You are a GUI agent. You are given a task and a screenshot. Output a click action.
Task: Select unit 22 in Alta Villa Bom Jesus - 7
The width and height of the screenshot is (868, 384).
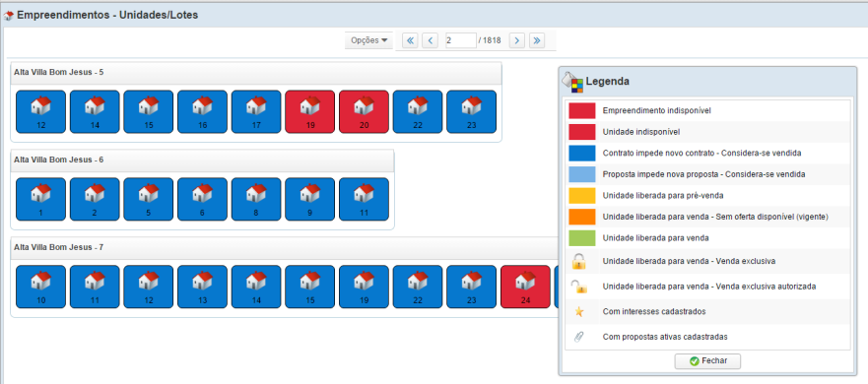coord(418,287)
